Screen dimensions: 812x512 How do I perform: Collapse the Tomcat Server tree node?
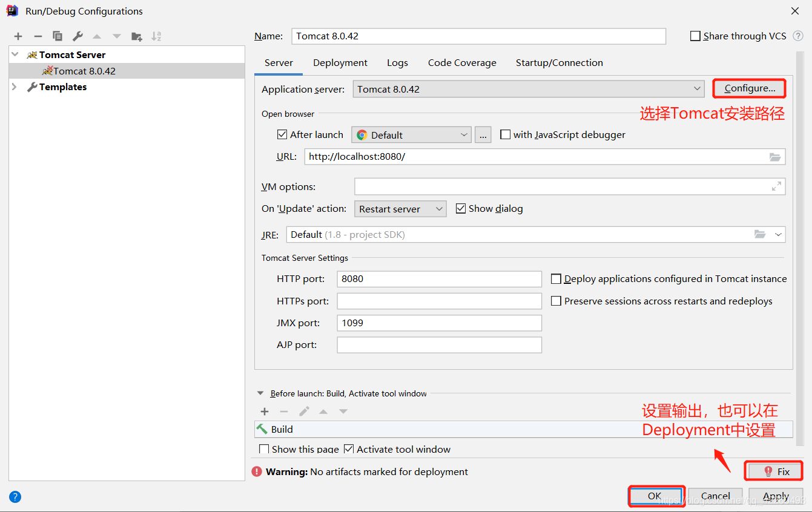(x=15, y=54)
